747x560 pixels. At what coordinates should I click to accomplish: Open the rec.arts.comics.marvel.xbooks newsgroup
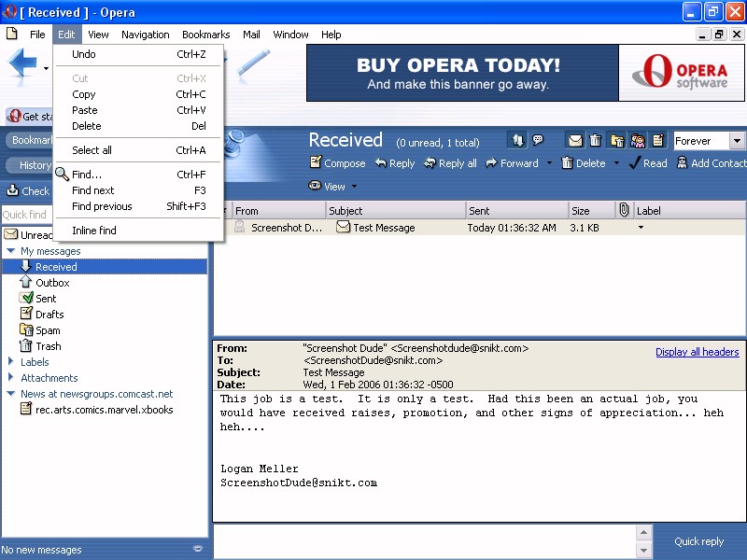point(97,410)
